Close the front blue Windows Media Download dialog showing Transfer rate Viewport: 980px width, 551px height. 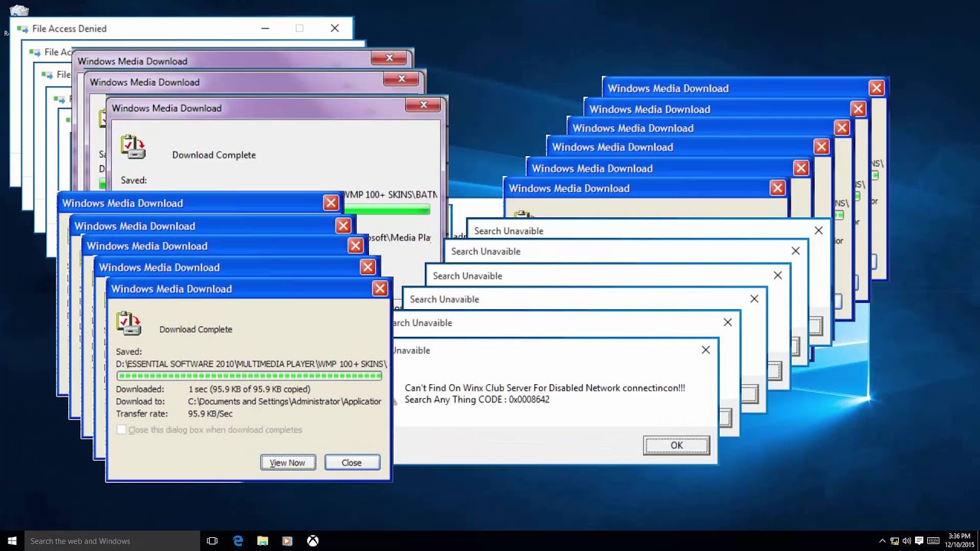pyautogui.click(x=380, y=289)
